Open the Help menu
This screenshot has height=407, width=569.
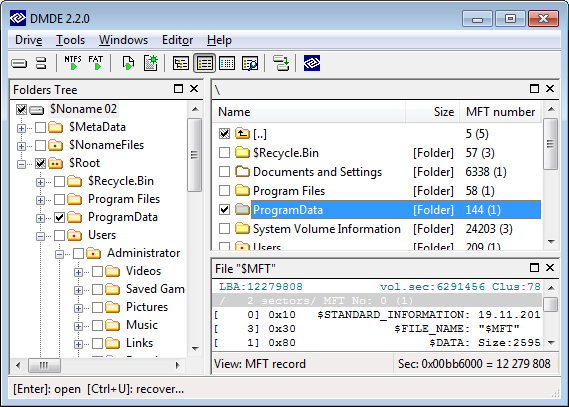click(219, 40)
